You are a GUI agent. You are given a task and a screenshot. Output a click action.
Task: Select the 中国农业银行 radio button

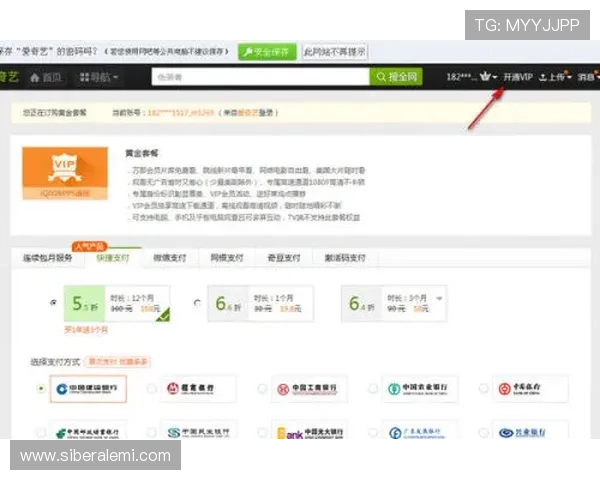pos(373,389)
